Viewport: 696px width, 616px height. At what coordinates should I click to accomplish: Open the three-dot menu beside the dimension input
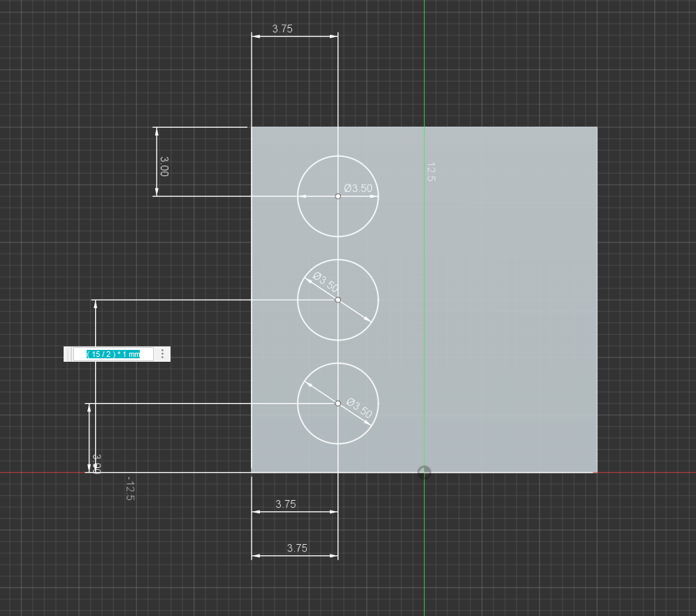(x=162, y=354)
